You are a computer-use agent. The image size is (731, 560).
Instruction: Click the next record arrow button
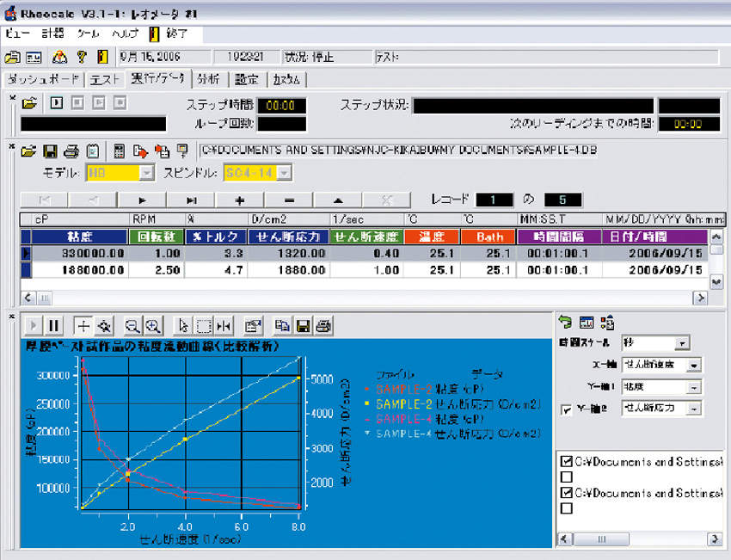142,200
